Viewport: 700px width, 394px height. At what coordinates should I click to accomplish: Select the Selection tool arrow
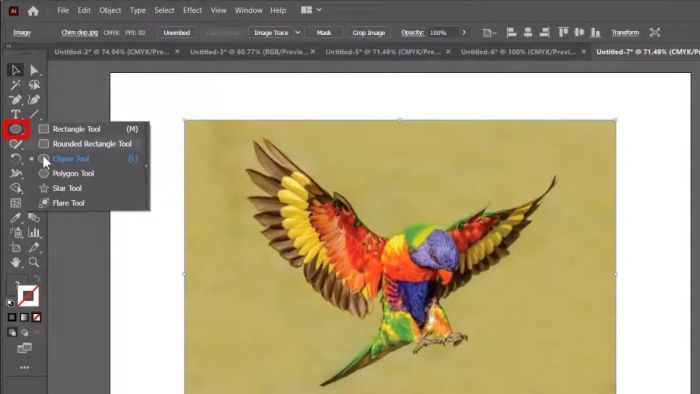(x=15, y=70)
